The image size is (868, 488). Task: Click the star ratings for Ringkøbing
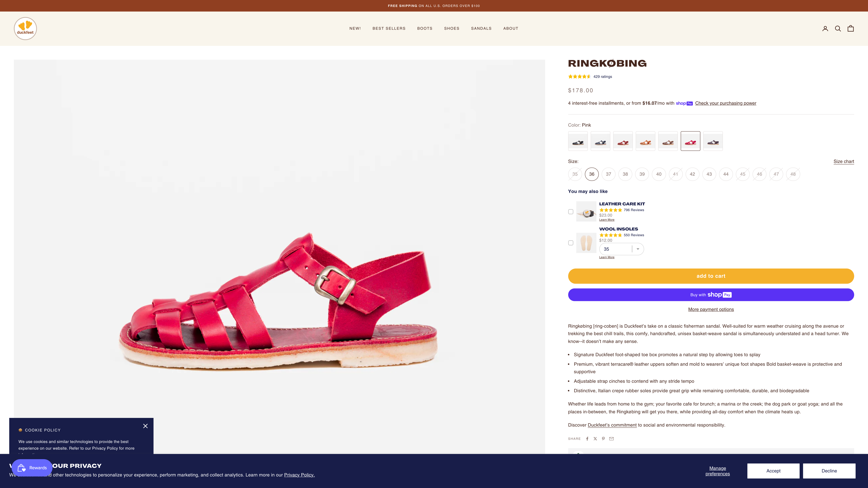coord(580,77)
